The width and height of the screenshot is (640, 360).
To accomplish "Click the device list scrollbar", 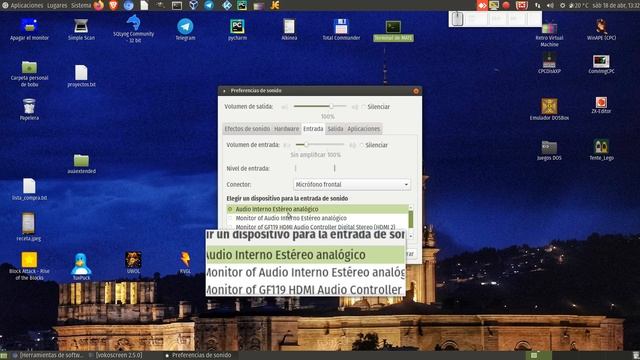I will 411,219.
